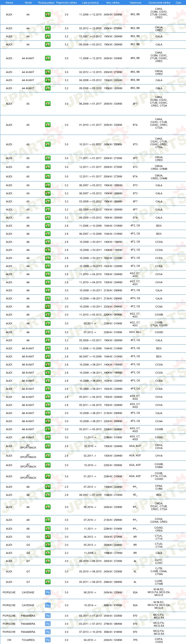Click the Lata produkcji column header

click(90, 3)
